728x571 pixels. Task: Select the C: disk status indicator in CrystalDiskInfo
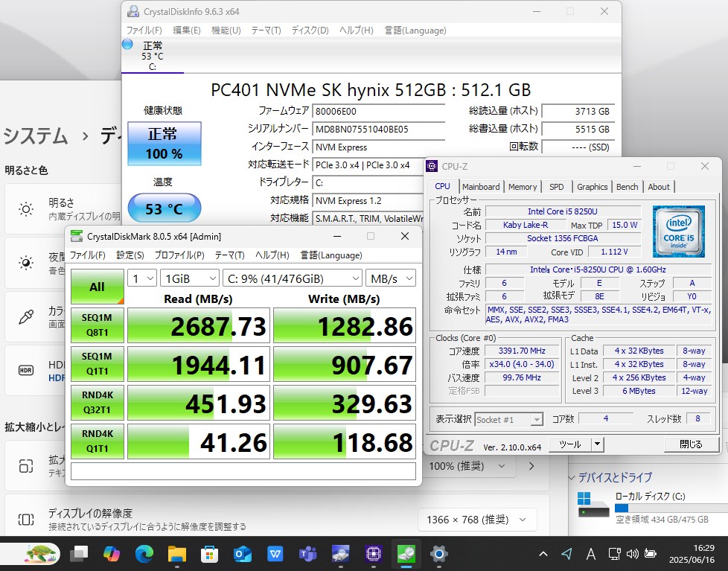coord(153,56)
